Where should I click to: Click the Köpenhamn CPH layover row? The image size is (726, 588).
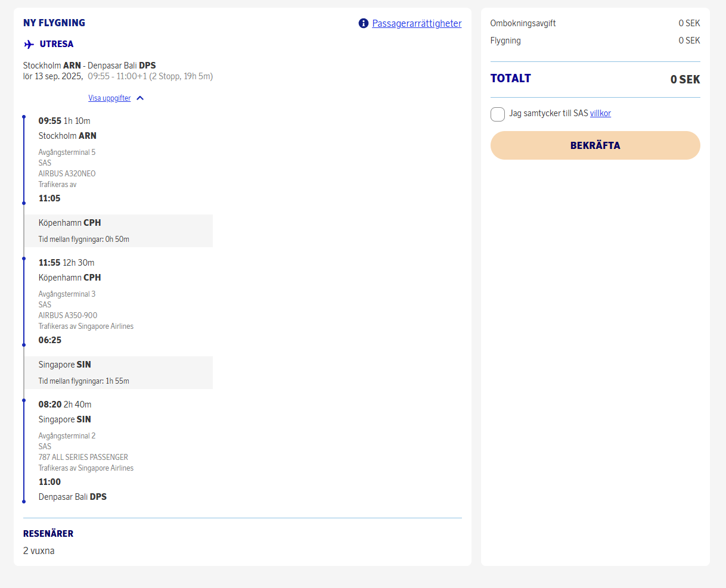pos(118,231)
